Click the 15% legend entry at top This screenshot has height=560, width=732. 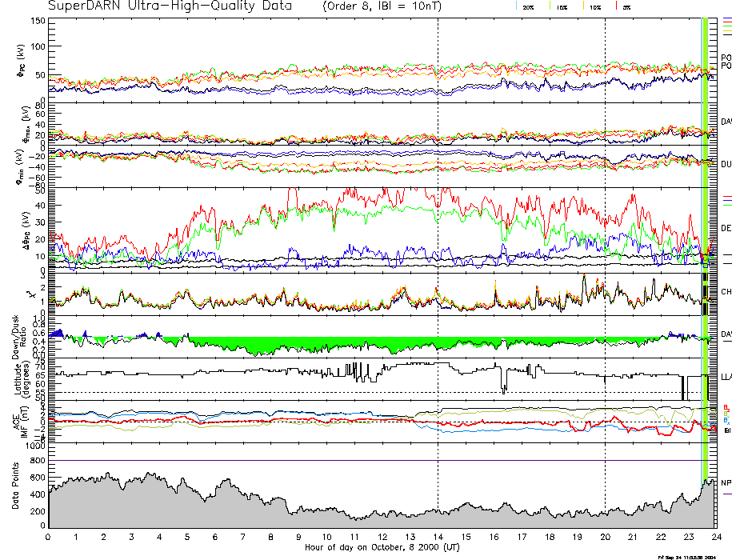pyautogui.click(x=562, y=6)
